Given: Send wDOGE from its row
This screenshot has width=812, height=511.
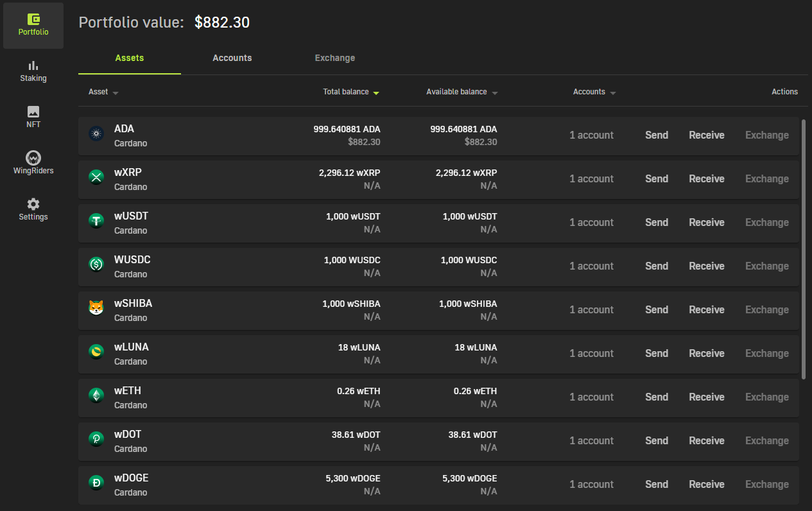Looking at the screenshot, I should coord(657,484).
